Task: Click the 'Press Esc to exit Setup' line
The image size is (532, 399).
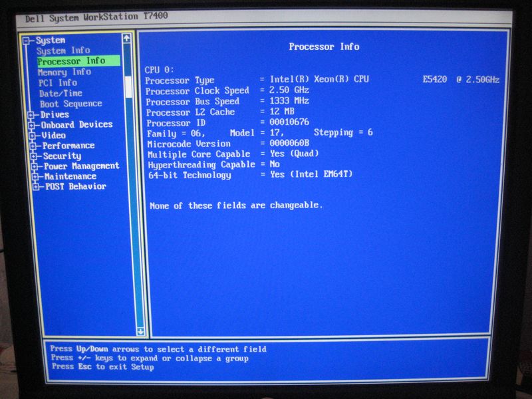Action: [x=103, y=367]
